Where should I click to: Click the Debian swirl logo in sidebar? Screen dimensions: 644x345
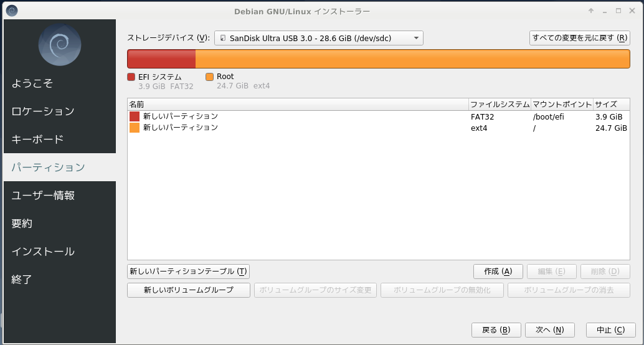click(60, 44)
